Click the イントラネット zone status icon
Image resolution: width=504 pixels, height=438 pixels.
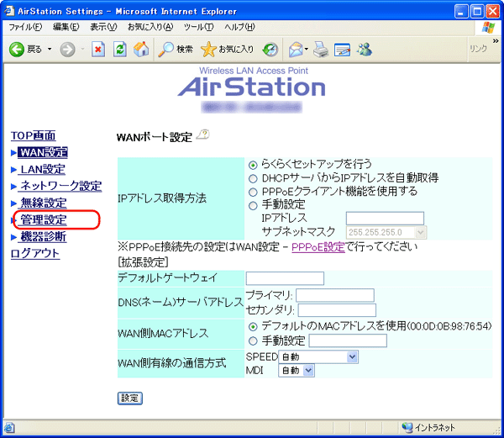[407, 427]
